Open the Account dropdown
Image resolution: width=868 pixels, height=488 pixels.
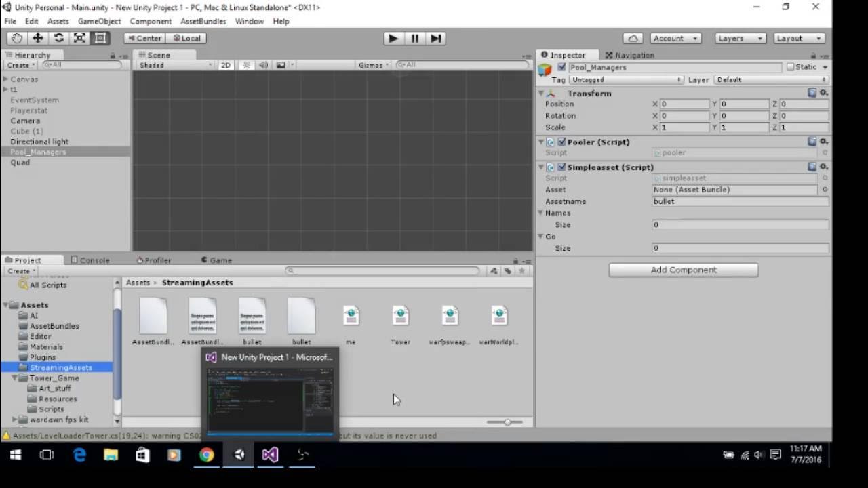pos(675,39)
